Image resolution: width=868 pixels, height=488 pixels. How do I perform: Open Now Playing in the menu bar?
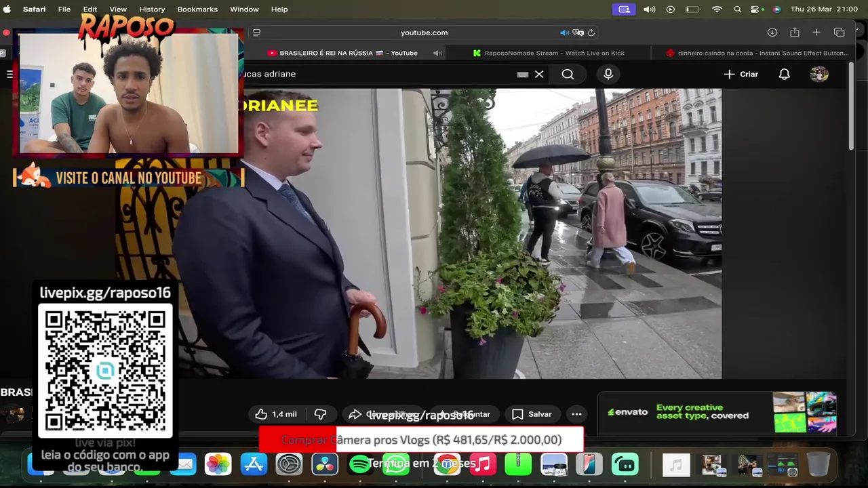point(671,9)
